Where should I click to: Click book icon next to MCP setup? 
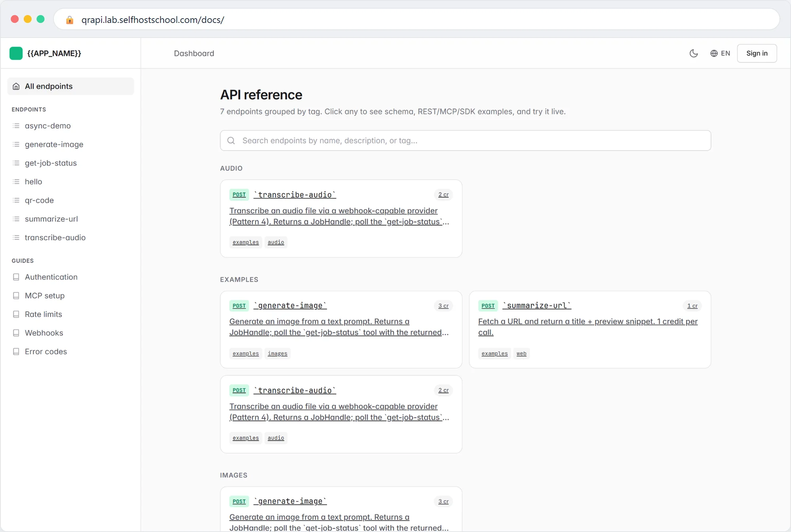click(16, 296)
